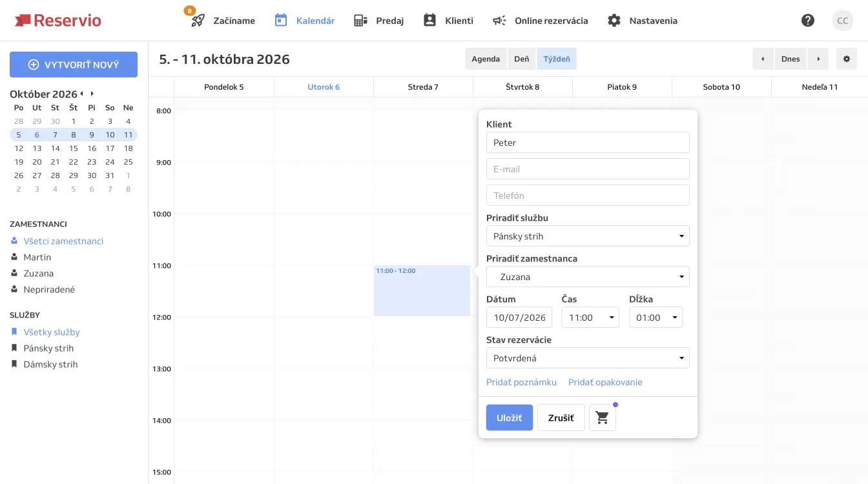Click the Klient name input field
Screen dimensions: 868x484
(588, 143)
